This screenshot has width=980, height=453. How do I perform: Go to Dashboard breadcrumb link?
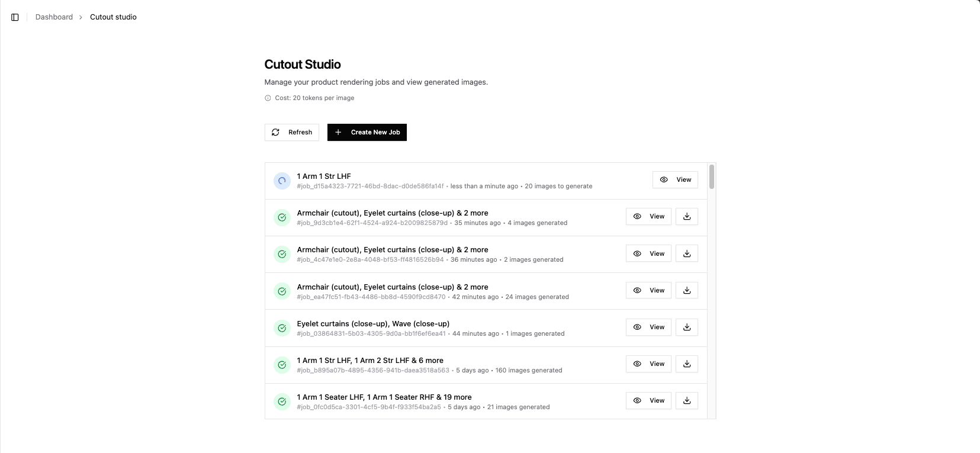click(x=54, y=17)
